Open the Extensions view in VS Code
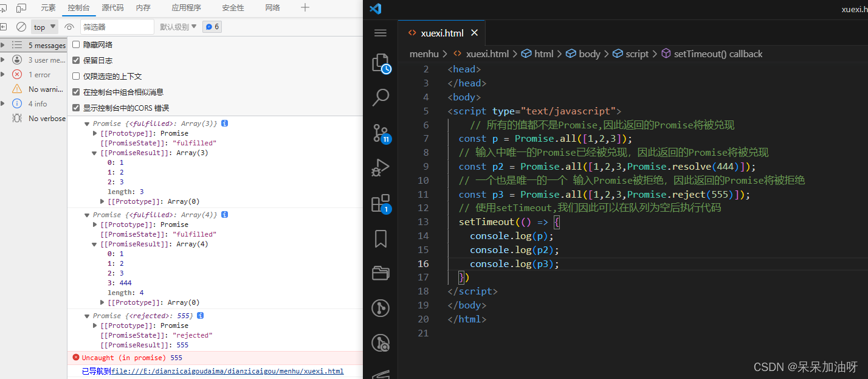This screenshot has height=379, width=868. coord(381,203)
